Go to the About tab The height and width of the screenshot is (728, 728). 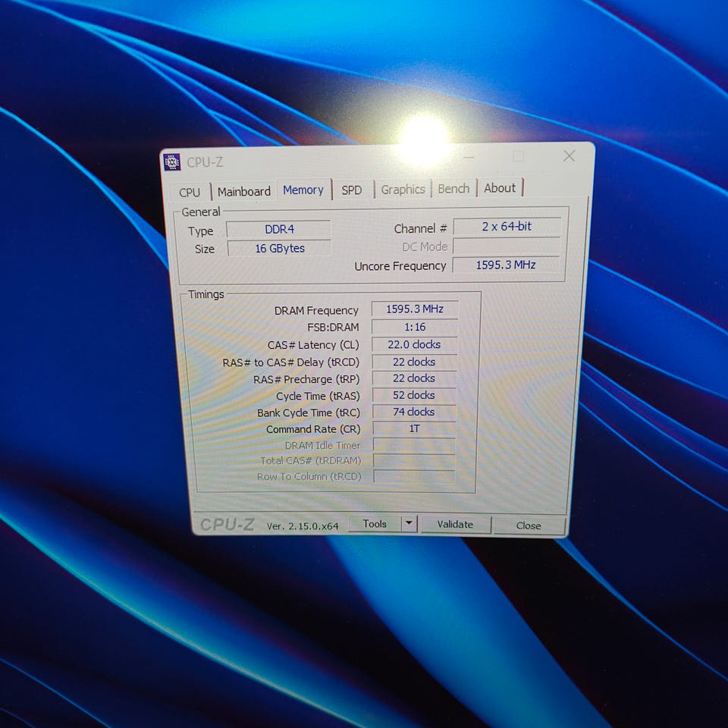(500, 188)
